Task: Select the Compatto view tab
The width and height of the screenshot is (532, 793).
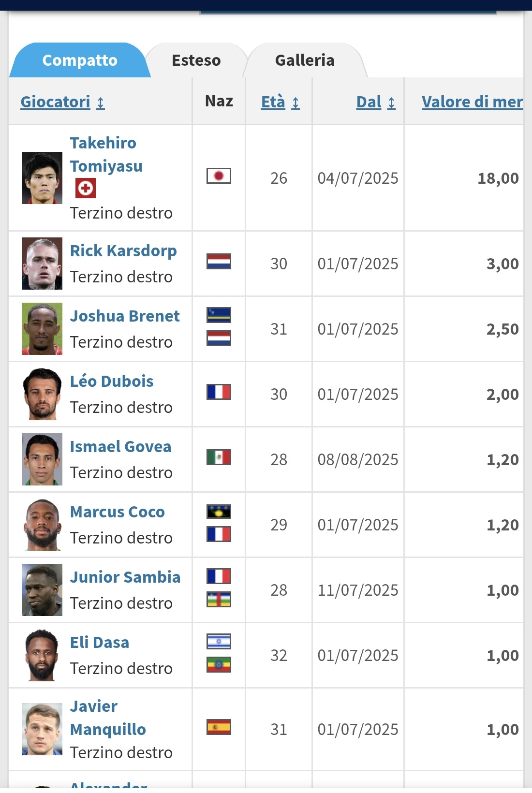Action: pos(80,60)
